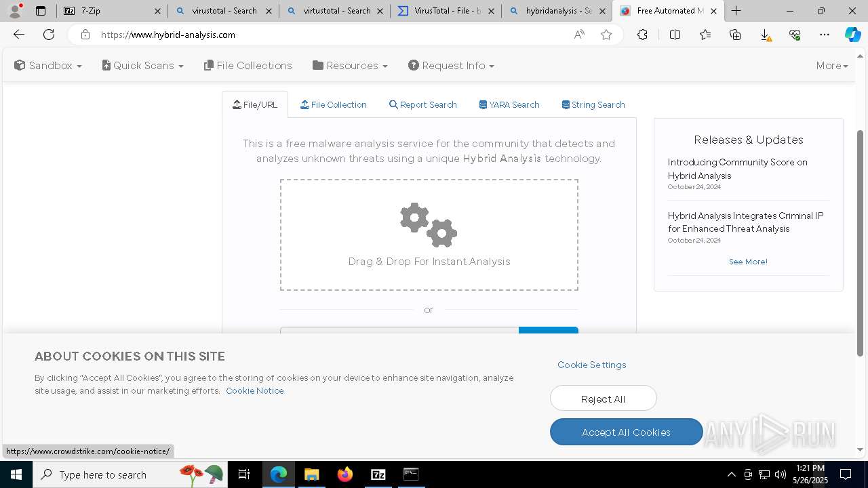This screenshot has height=488, width=868.
Task: Click the Reject All button
Action: (x=603, y=399)
